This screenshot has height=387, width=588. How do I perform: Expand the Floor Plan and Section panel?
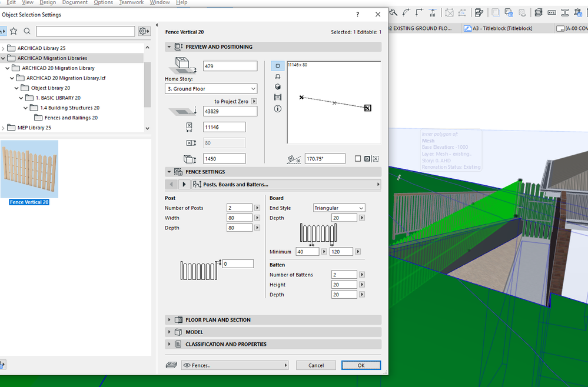click(x=169, y=319)
